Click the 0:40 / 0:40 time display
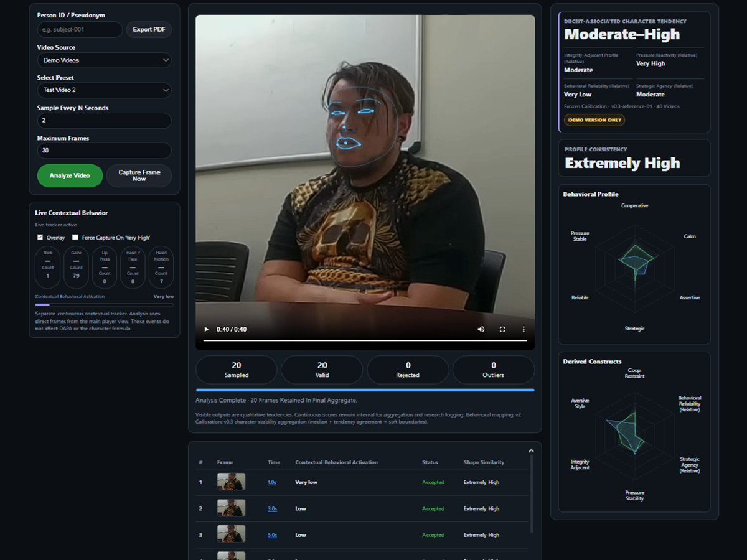 tap(232, 329)
